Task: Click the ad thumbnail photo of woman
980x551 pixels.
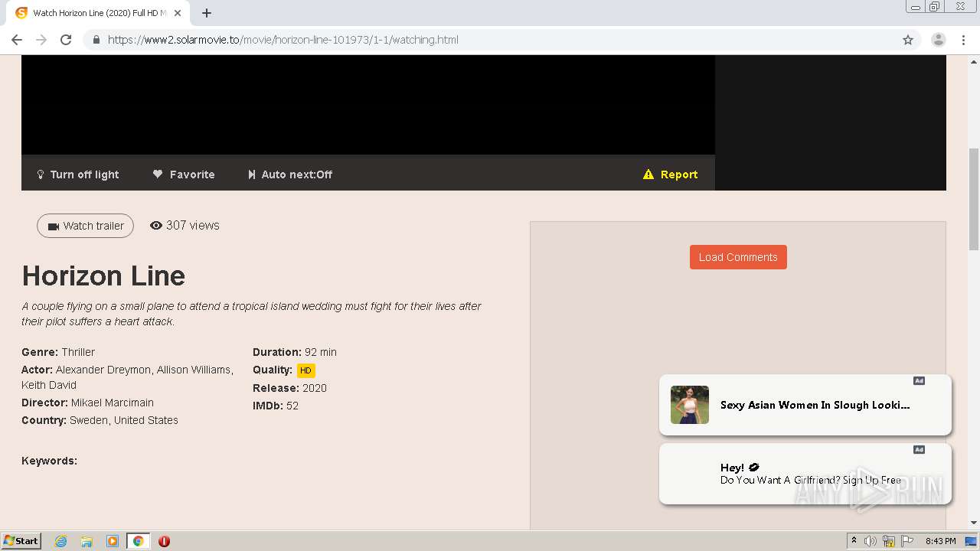Action: (690, 405)
